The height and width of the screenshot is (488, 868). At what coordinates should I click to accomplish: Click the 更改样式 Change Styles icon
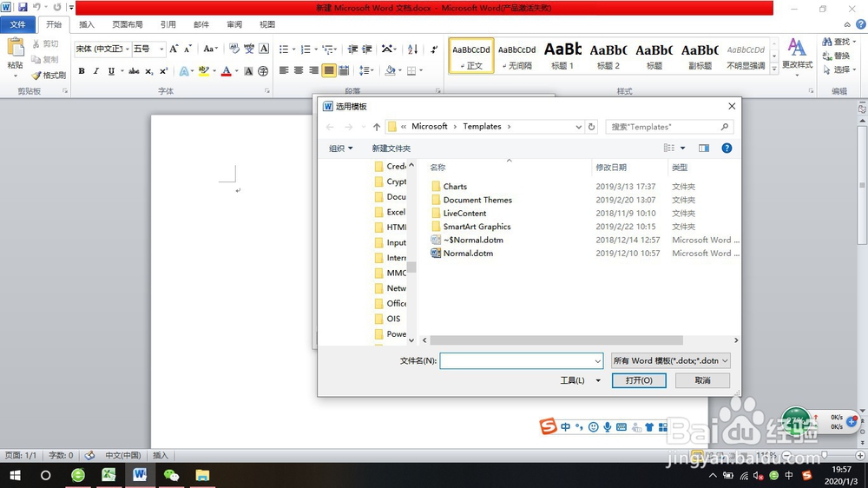pyautogui.click(x=797, y=55)
